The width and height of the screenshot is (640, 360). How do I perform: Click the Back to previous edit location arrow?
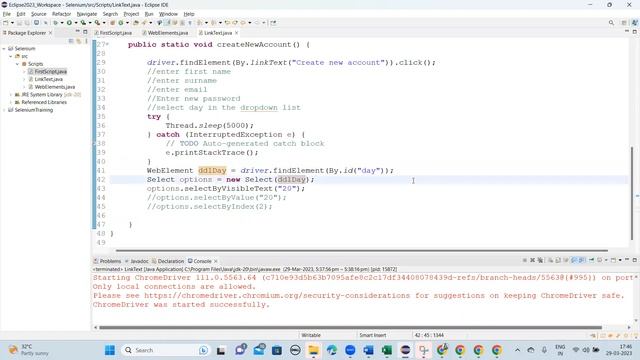227,23
